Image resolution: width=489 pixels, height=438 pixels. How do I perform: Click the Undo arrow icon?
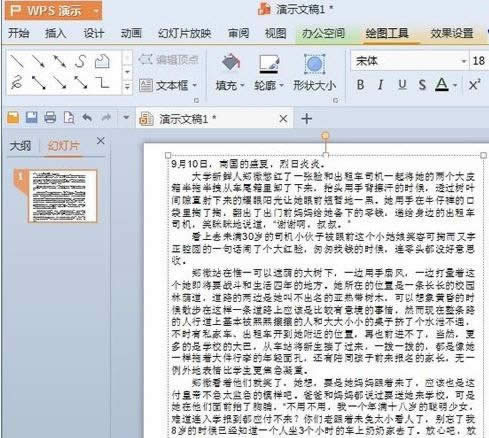(x=87, y=118)
